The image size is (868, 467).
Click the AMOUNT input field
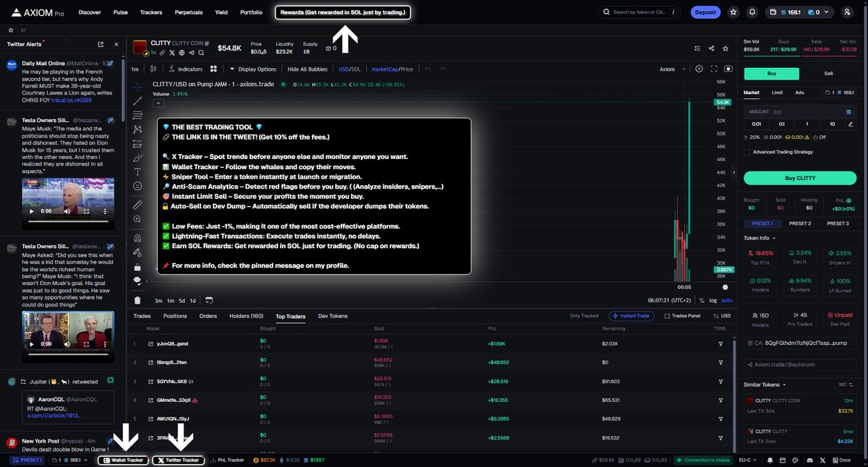pos(799,112)
